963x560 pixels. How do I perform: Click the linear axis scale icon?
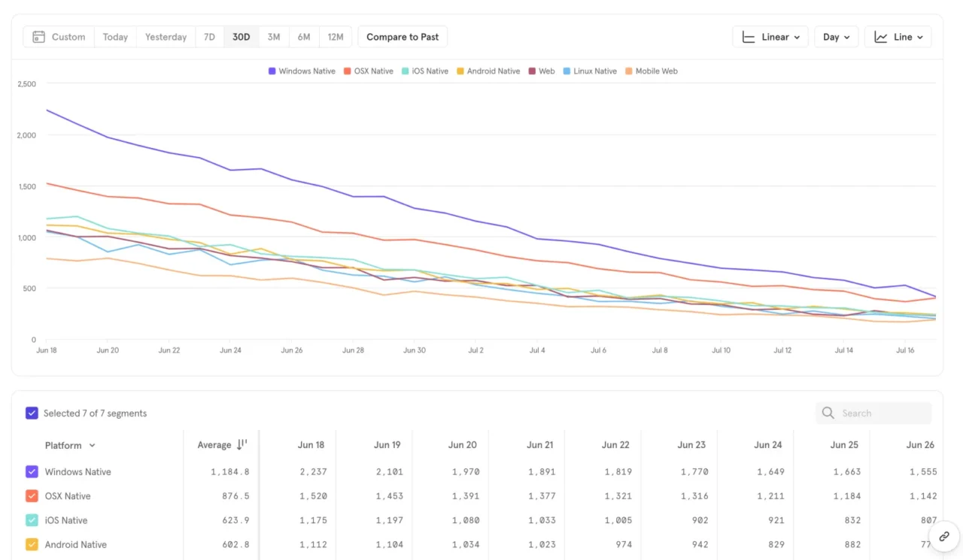click(749, 37)
